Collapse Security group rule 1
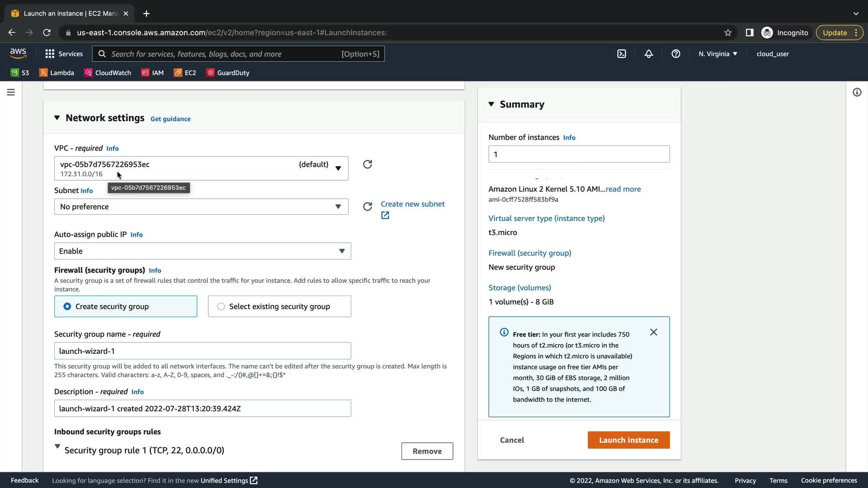 point(57,446)
